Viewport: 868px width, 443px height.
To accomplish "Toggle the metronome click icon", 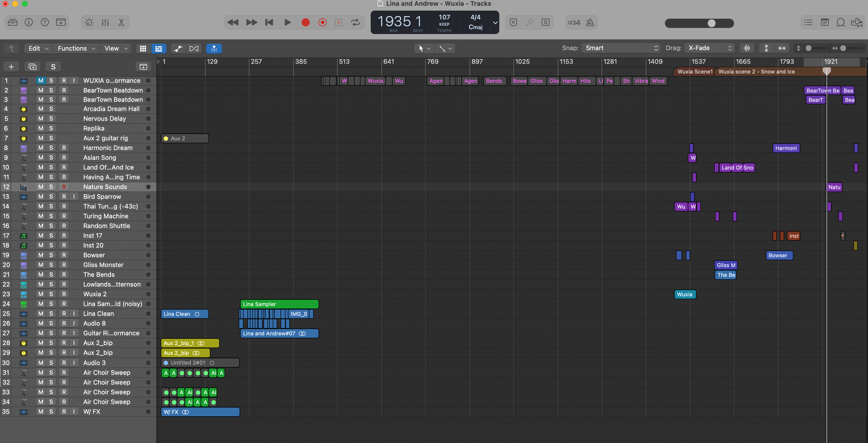I will [x=590, y=22].
